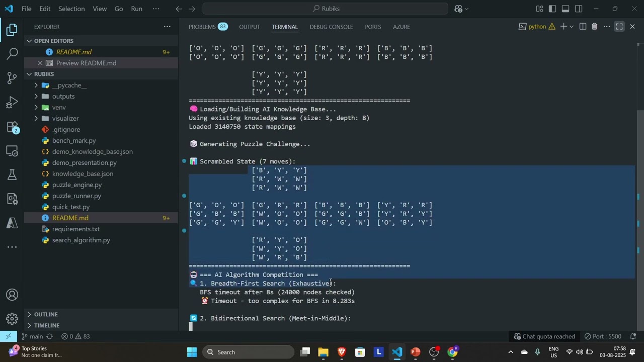
Task: Open the Selection menu
Action: 71,9
